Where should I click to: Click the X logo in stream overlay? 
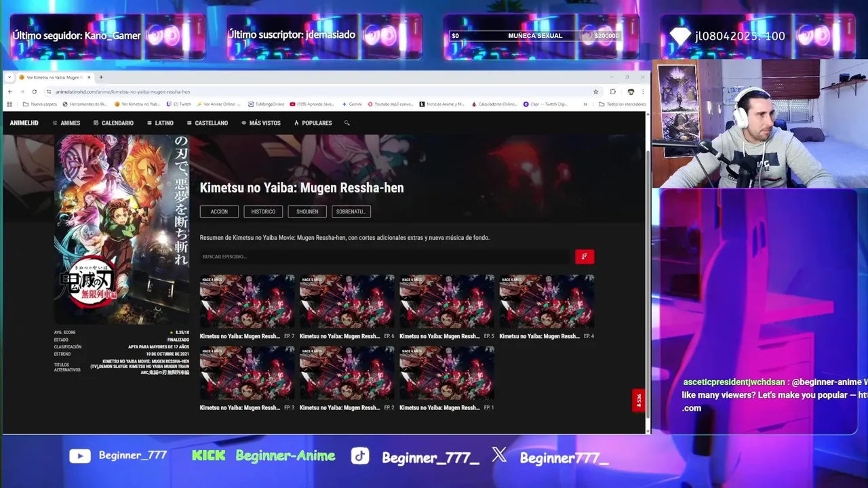499,455
